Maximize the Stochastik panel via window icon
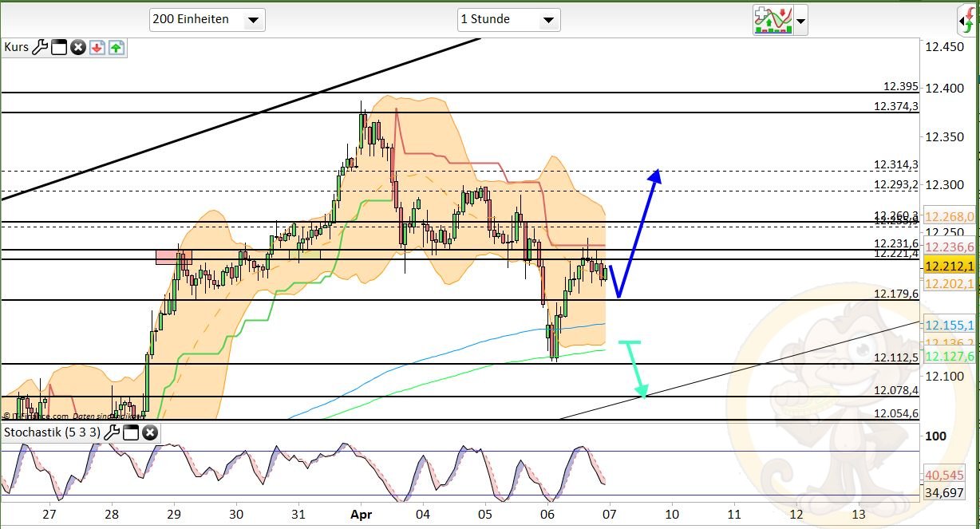This screenshot has height=529, width=980. tap(130, 432)
